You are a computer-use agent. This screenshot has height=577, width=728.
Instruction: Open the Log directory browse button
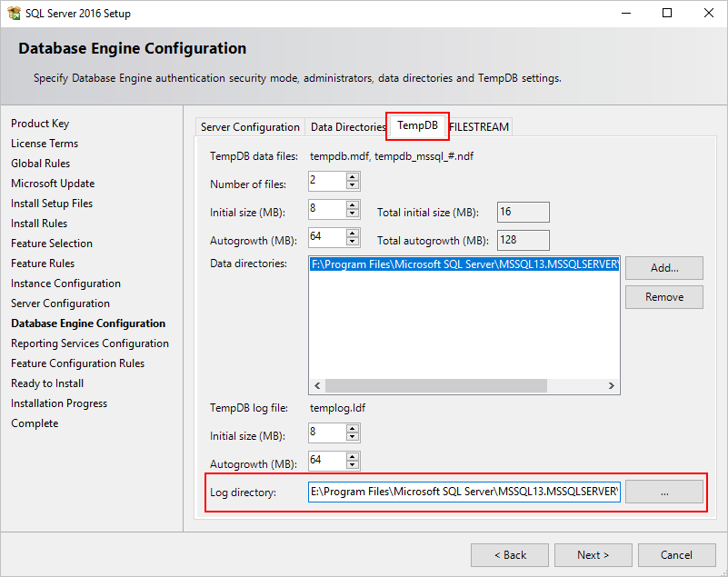663,492
